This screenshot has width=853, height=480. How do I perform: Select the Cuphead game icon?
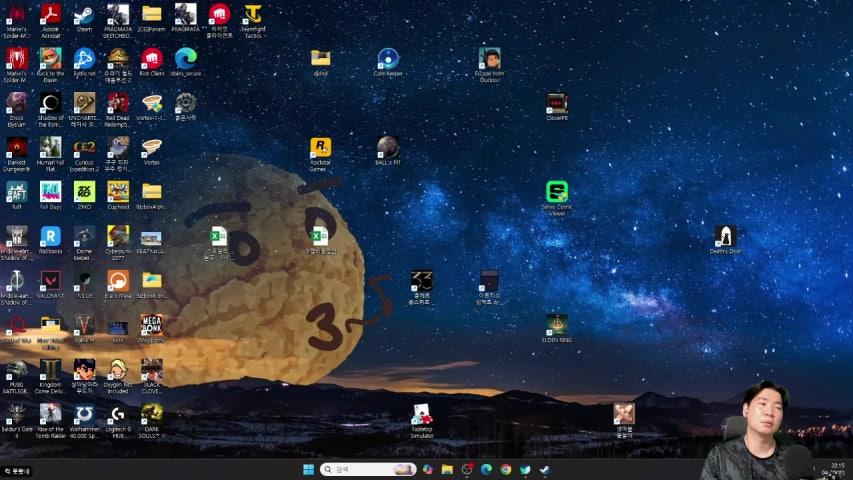coord(118,191)
